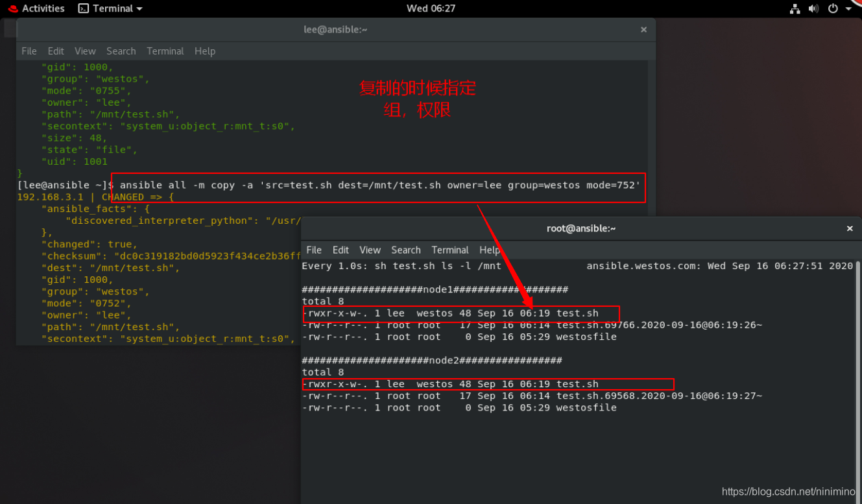Image resolution: width=862 pixels, height=504 pixels.
Task: Click the "uid": 1001 line
Action: [x=74, y=162]
